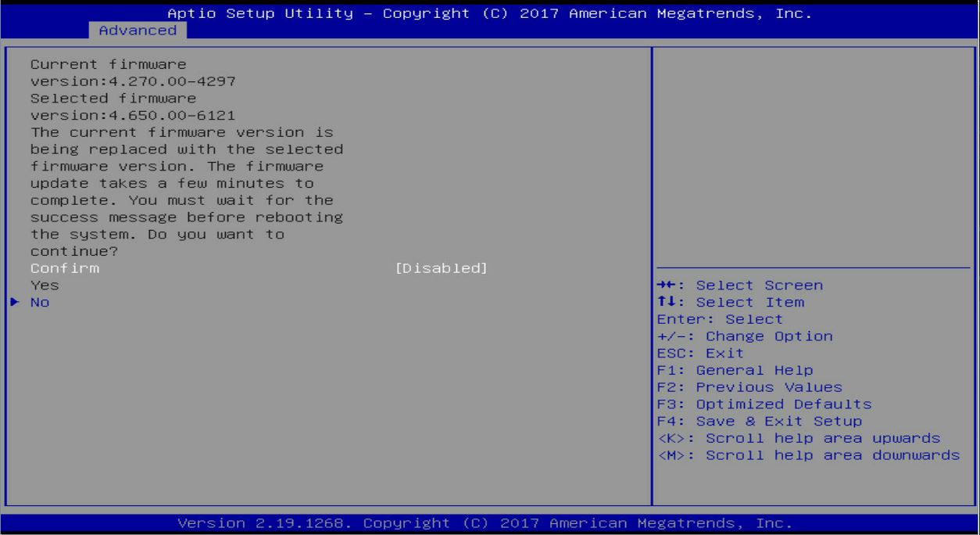This screenshot has height=535, width=980.
Task: Click <M>: Scroll help area downwards
Action: coord(808,455)
